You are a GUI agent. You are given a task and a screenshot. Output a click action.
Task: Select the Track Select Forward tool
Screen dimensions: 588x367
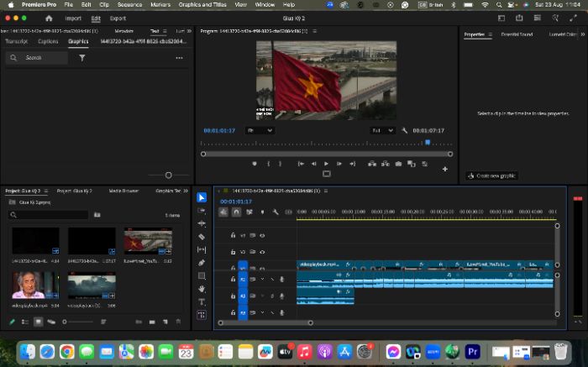click(202, 211)
